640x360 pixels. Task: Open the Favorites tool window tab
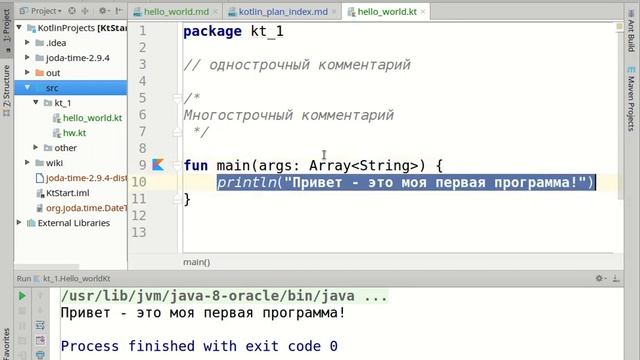7,344
